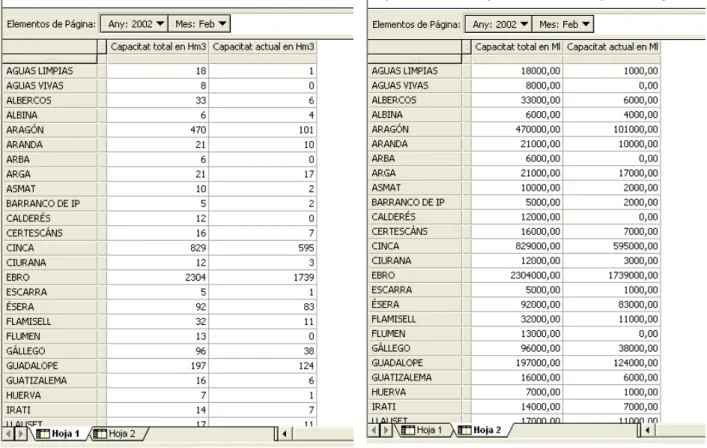
Task: Click Hoja 1 worksheet icon in left window
Action: [x=43, y=434]
